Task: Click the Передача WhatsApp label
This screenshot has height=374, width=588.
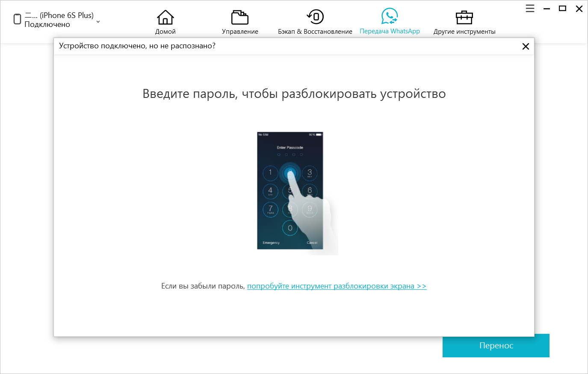Action: (390, 31)
